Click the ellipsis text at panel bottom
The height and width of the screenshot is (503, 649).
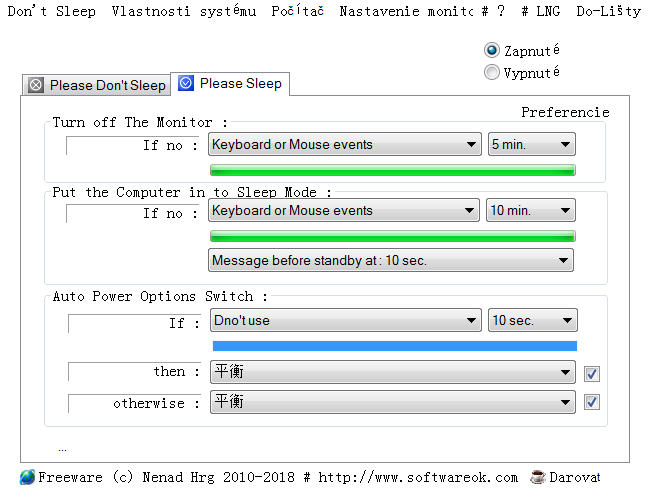tap(62, 449)
